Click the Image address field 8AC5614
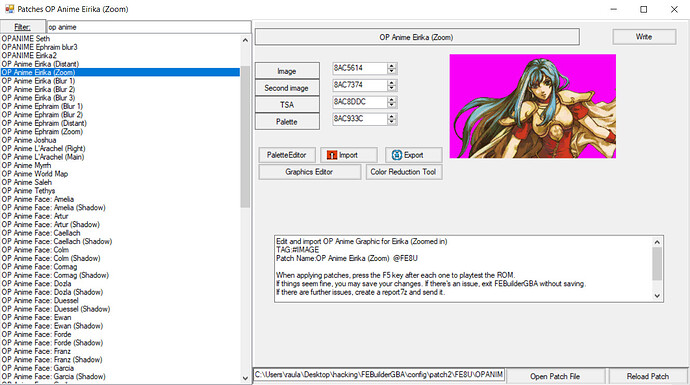 pyautogui.click(x=360, y=68)
